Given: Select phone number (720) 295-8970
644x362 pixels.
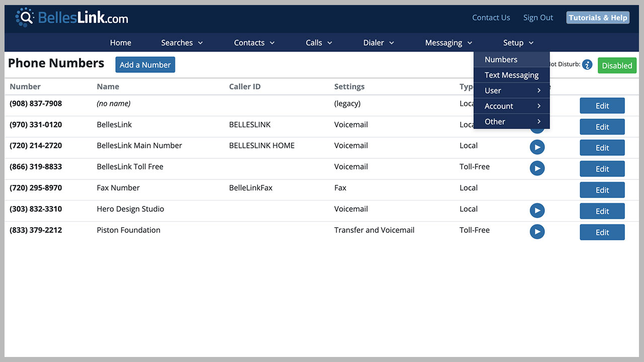Looking at the screenshot, I should tap(36, 188).
